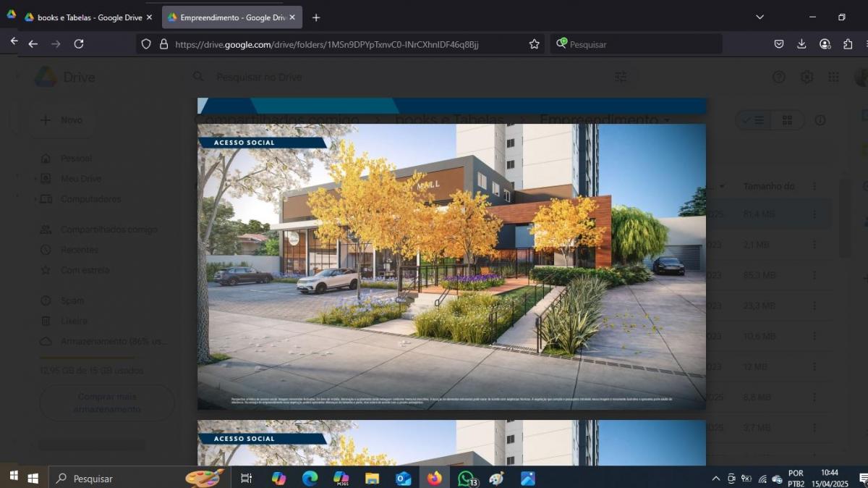This screenshot has width=868, height=488.
Task: Open Task View on the taskbar
Action: coord(246,479)
